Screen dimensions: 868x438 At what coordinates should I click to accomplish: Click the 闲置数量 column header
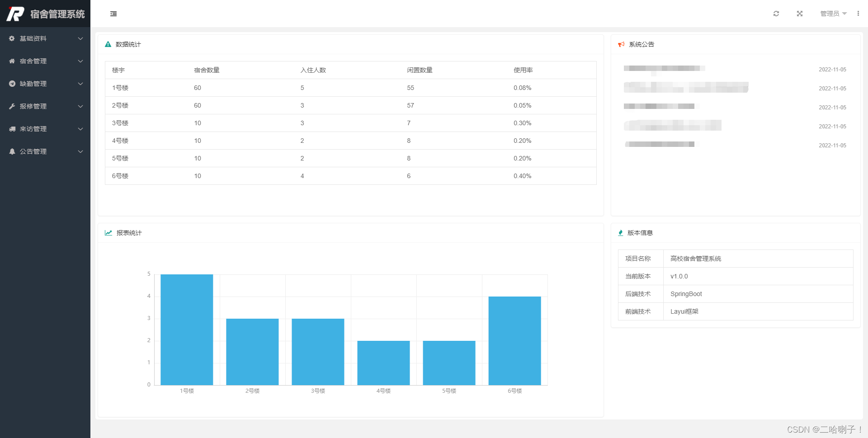tap(420, 70)
